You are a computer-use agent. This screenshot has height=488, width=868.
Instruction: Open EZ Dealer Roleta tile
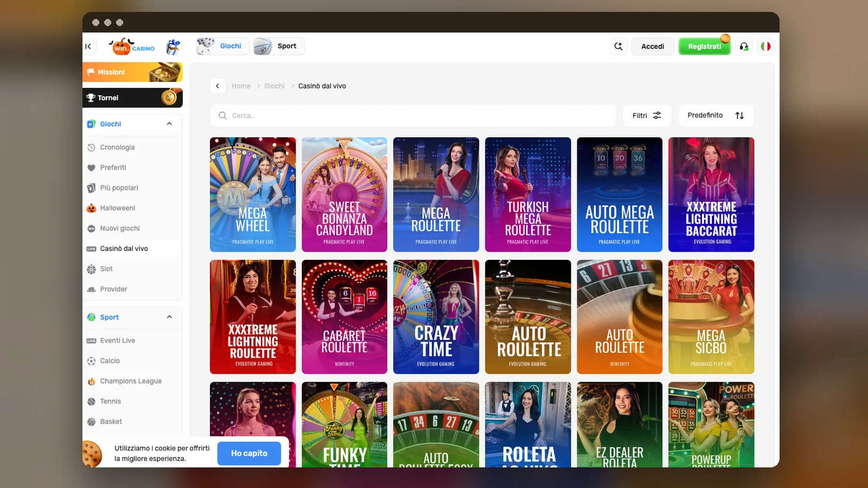click(x=620, y=425)
